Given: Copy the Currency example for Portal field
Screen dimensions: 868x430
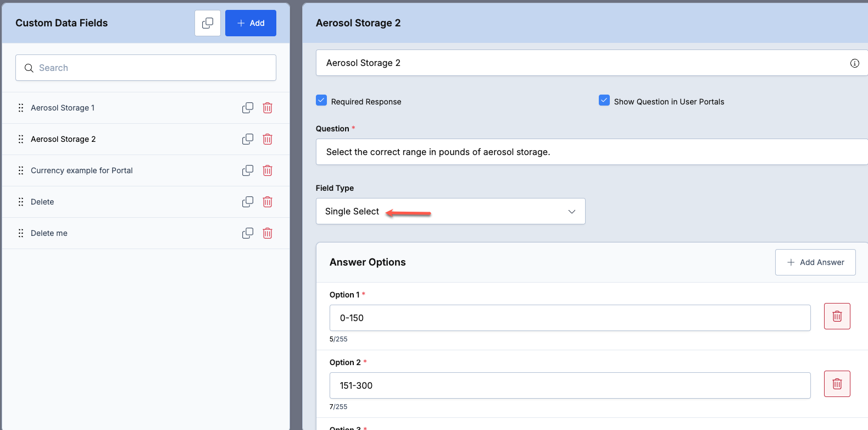Looking at the screenshot, I should pyautogui.click(x=248, y=170).
